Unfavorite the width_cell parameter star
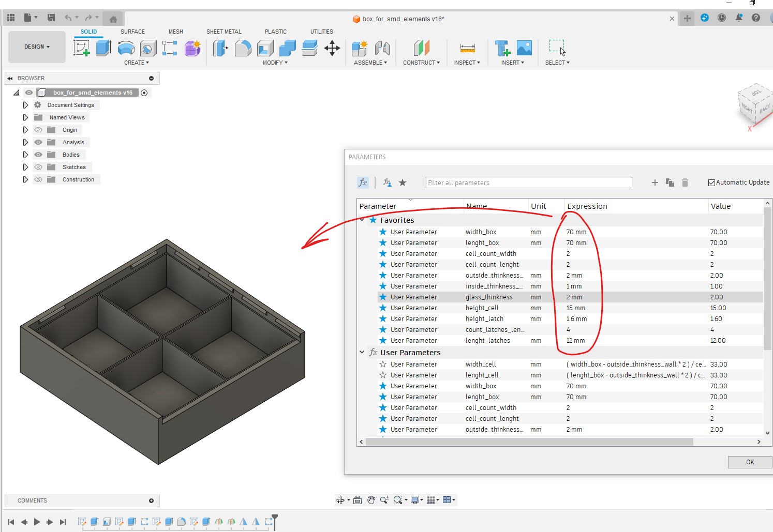The height and width of the screenshot is (532, 773). click(383, 364)
